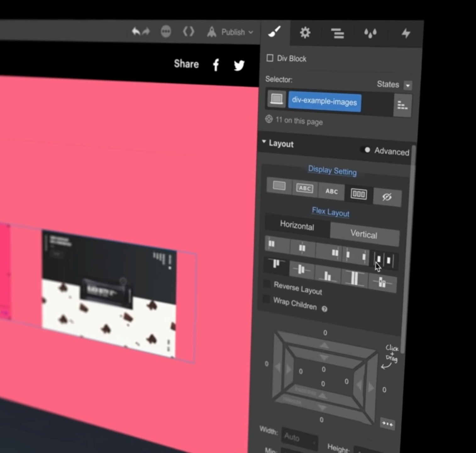The height and width of the screenshot is (453, 476).
Task: Click the Twitter share icon
Action: [239, 65]
